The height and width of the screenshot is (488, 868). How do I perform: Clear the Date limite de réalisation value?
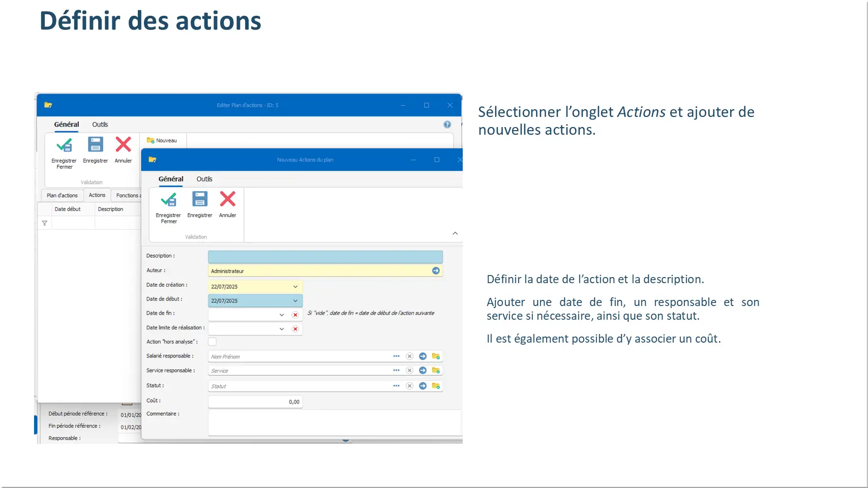295,329
